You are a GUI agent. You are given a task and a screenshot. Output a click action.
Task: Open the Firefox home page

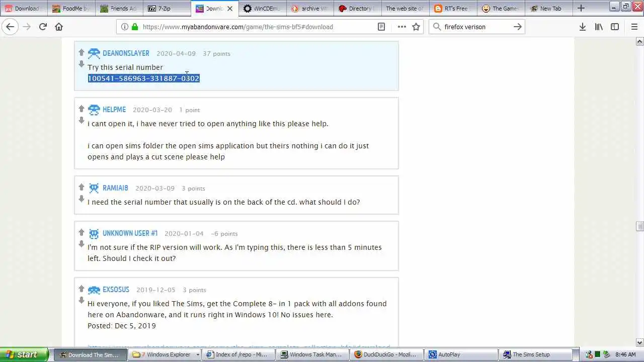point(59,27)
